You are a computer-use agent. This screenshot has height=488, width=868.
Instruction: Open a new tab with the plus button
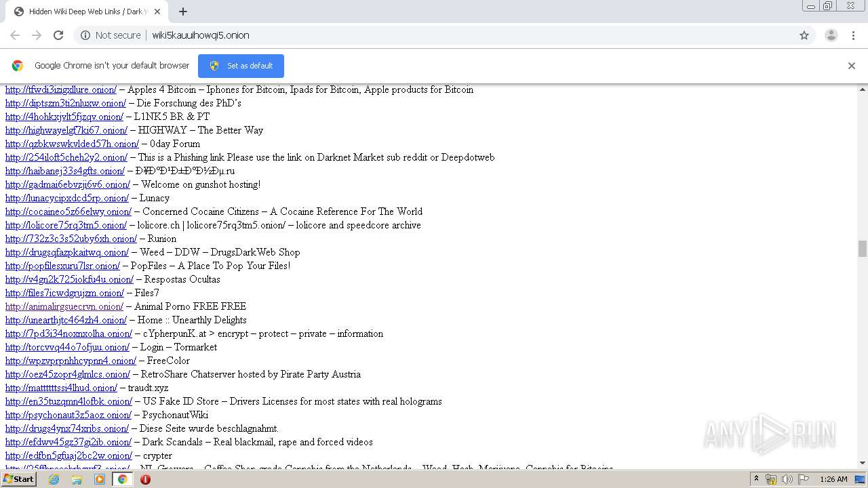(x=183, y=12)
